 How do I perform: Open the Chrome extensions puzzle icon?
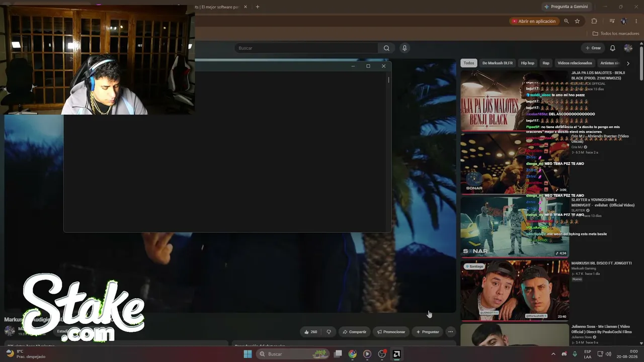(594, 21)
